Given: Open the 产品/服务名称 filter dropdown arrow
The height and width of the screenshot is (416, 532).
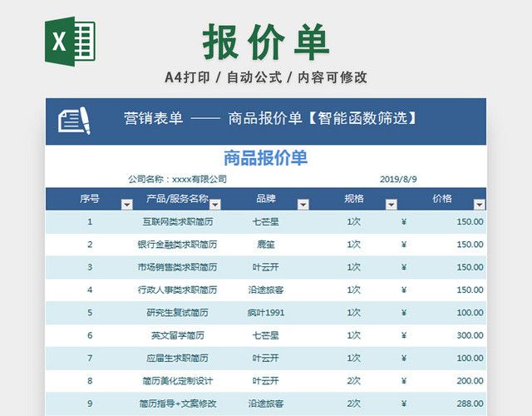Looking at the screenshot, I should (215, 205).
